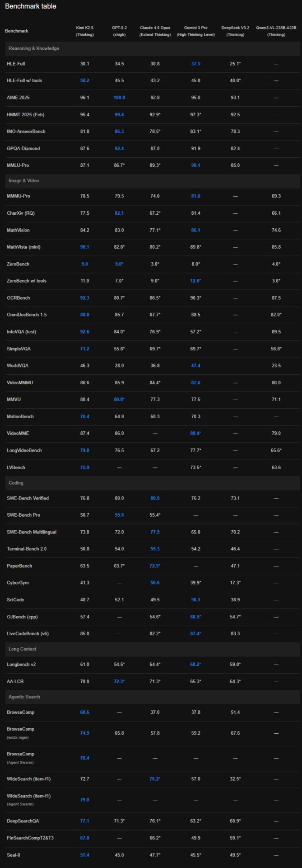302x868 pixels.
Task: Select the "Qwen3-VL-235B-A22B" column header
Action: 276,31
